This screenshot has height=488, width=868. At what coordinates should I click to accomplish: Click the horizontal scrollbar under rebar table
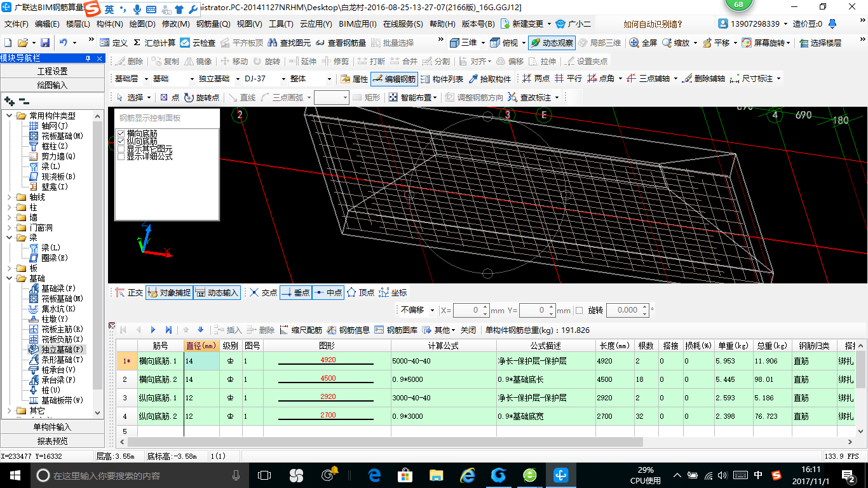pos(385,442)
